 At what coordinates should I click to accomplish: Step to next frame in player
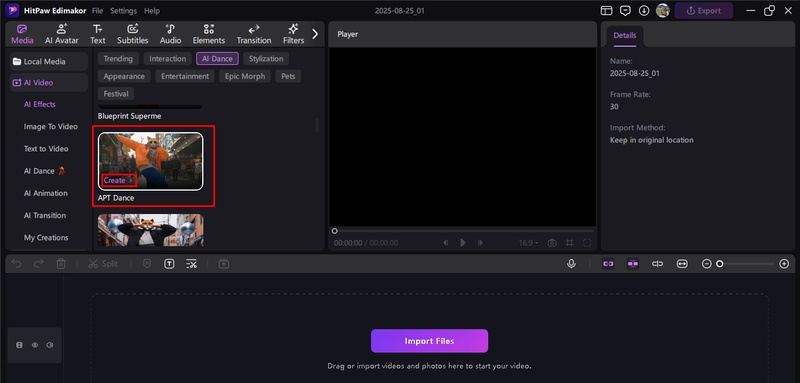pos(480,243)
